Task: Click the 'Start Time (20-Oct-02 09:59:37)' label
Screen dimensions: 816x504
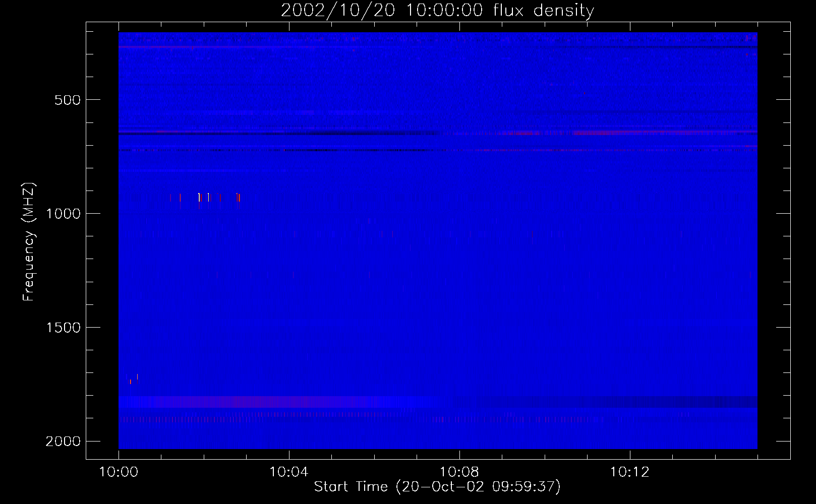Action: tap(437, 487)
